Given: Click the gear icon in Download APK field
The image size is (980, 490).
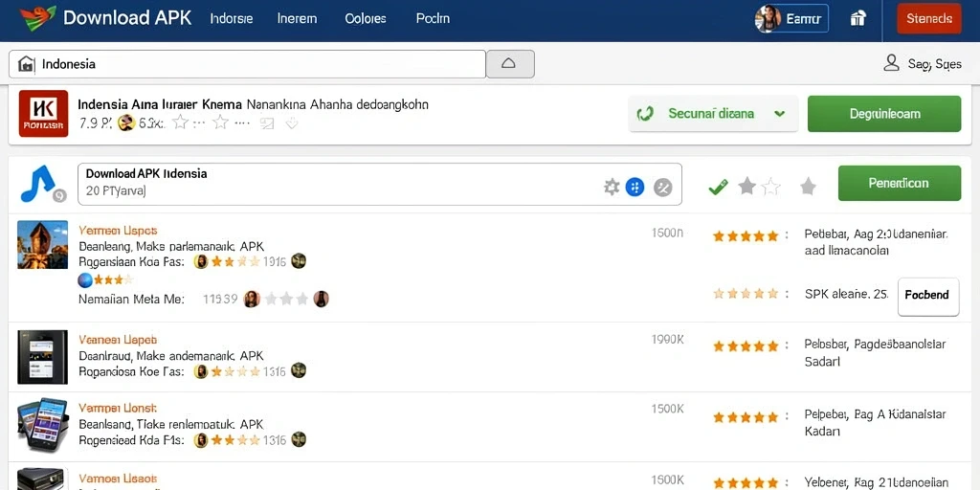Looking at the screenshot, I should coord(612,187).
